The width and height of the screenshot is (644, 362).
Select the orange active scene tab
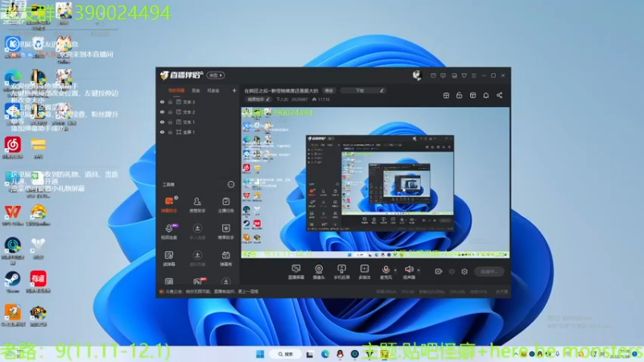coord(176,90)
